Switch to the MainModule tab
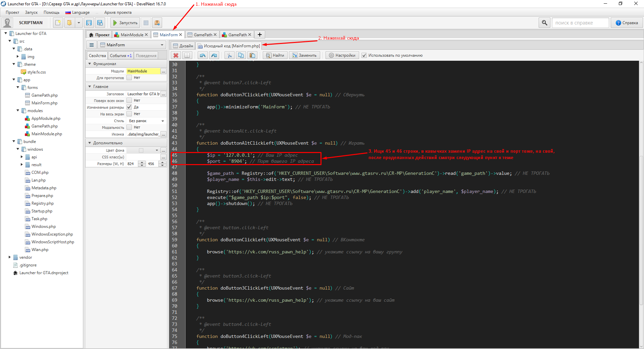The height and width of the screenshot is (349, 644). point(131,35)
